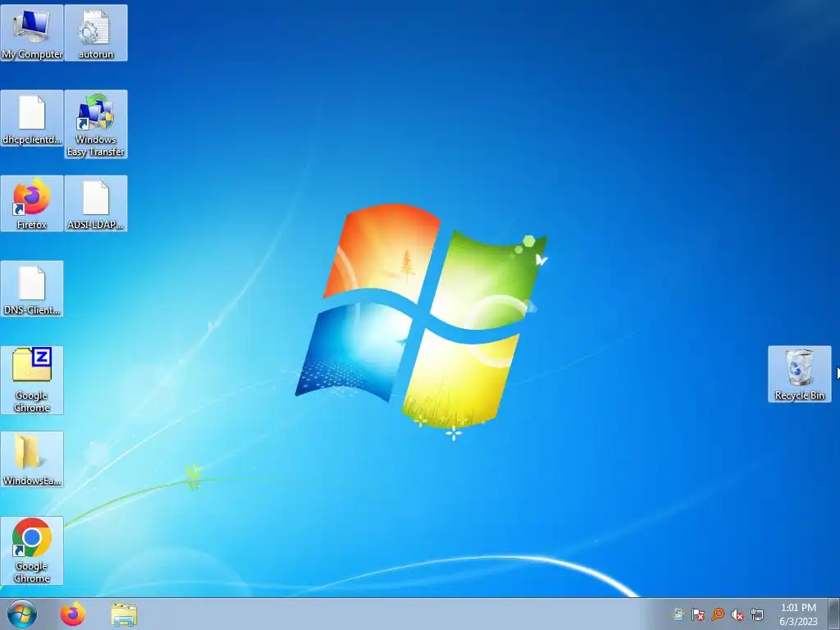Click the leftmost system tray icon

678,614
